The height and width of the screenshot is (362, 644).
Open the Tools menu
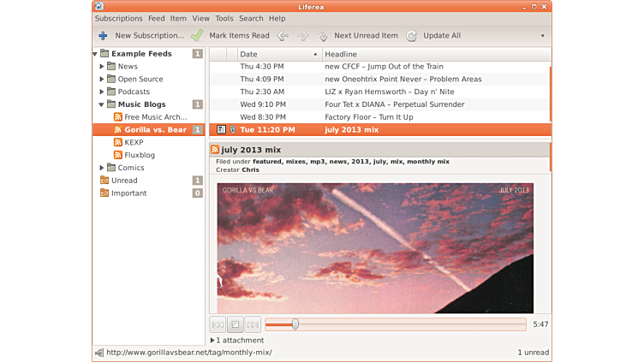click(224, 18)
